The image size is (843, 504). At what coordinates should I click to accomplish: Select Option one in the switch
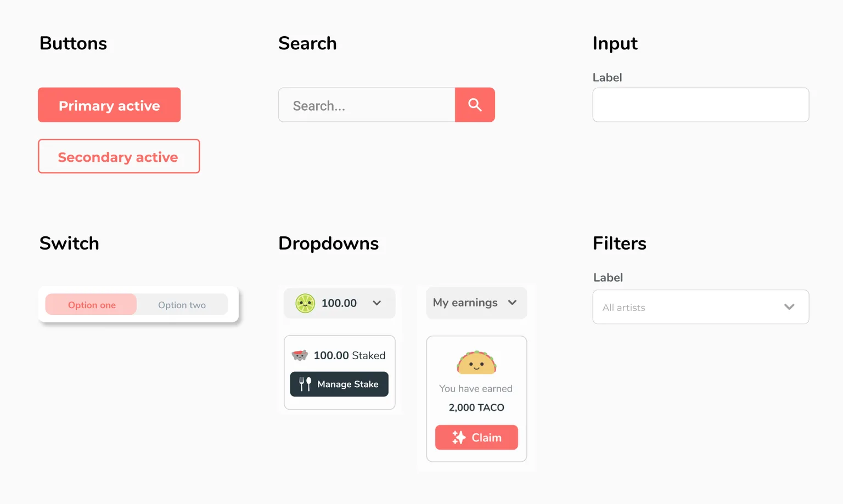(91, 304)
